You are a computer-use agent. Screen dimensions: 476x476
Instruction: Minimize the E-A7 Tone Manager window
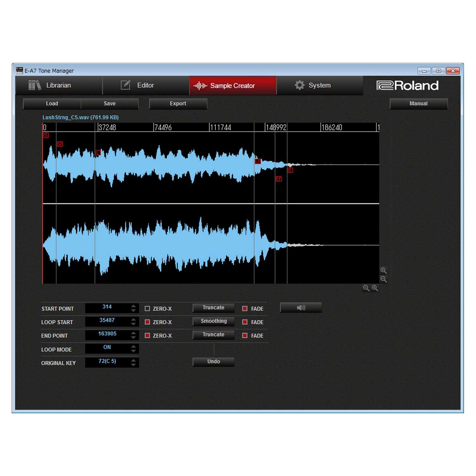tap(424, 70)
